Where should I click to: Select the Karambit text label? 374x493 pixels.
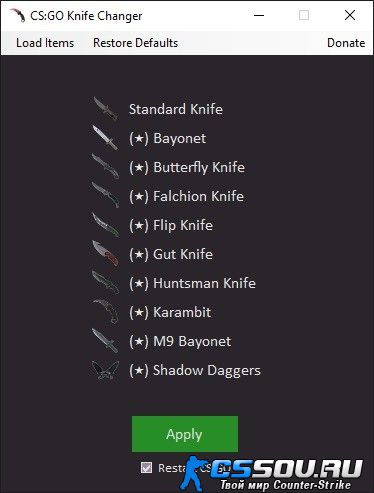click(182, 312)
